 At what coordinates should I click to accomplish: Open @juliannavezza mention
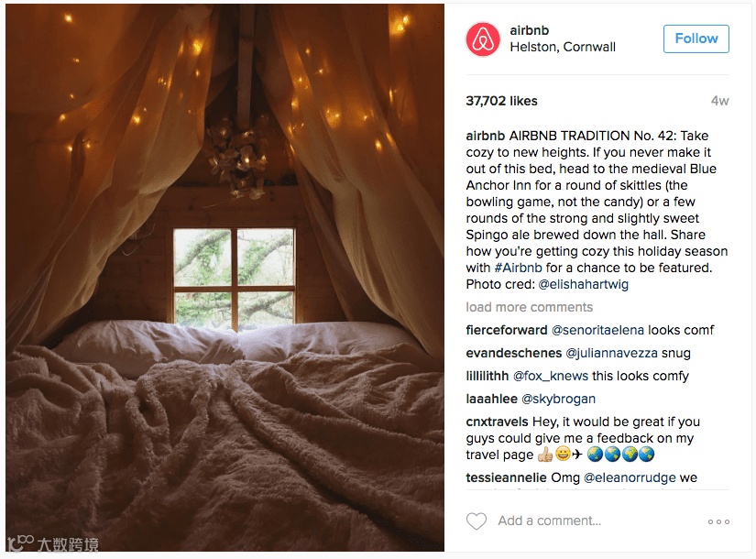click(612, 353)
